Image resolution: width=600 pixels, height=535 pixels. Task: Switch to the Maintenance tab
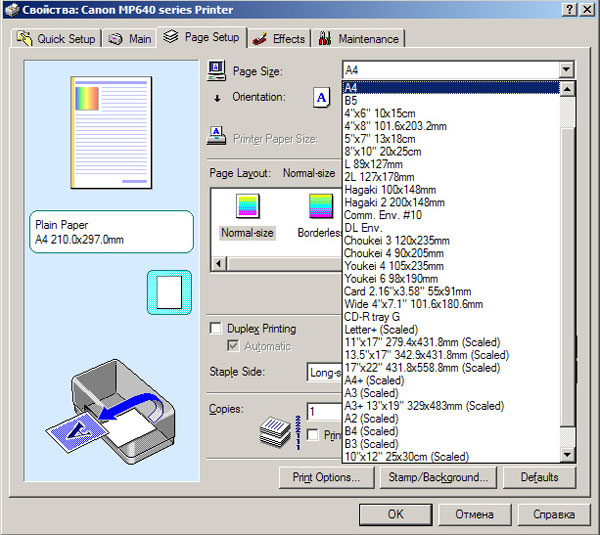click(358, 39)
